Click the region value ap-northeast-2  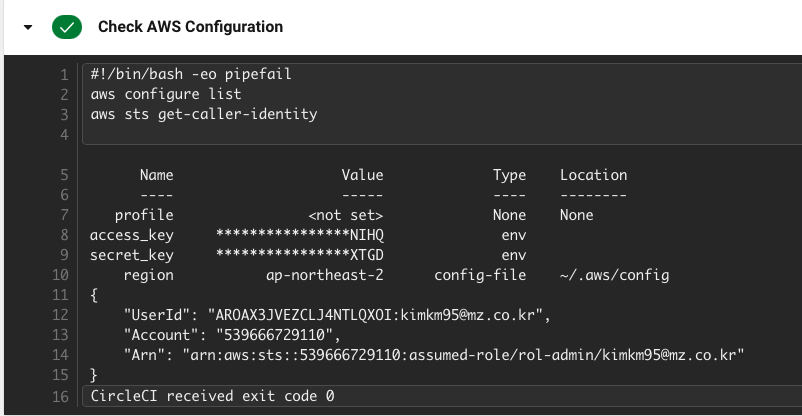click(x=325, y=275)
